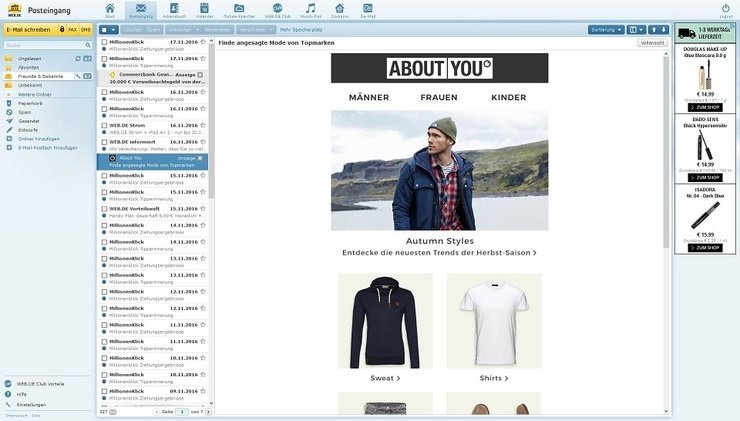Jump to next email with down arrow
The width and height of the screenshot is (740, 421).
(664, 29)
